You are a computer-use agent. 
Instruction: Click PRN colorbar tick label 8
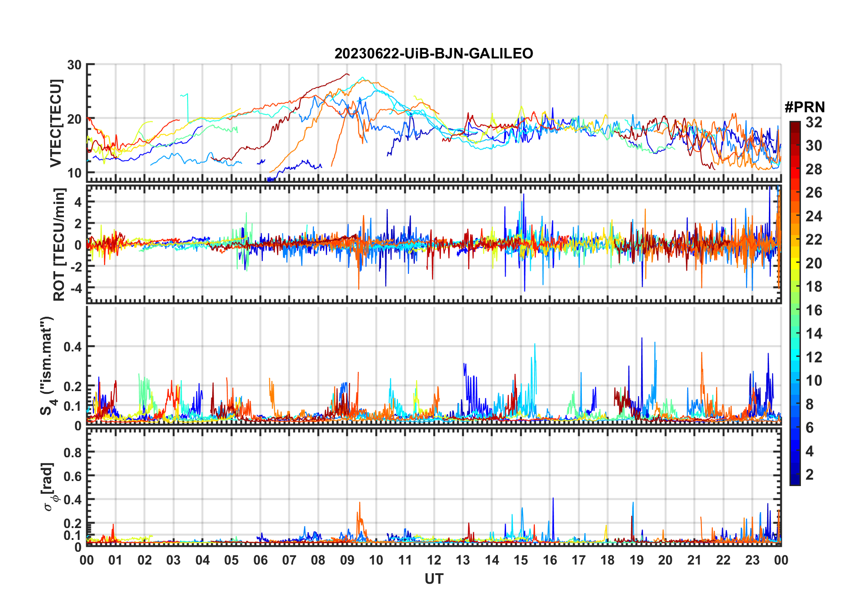tap(810, 404)
